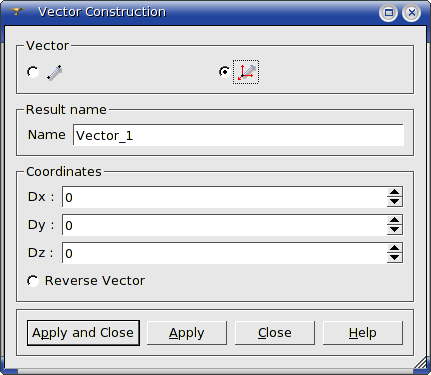Enable the Reverse Vector option
431x375 pixels.
pyautogui.click(x=33, y=281)
